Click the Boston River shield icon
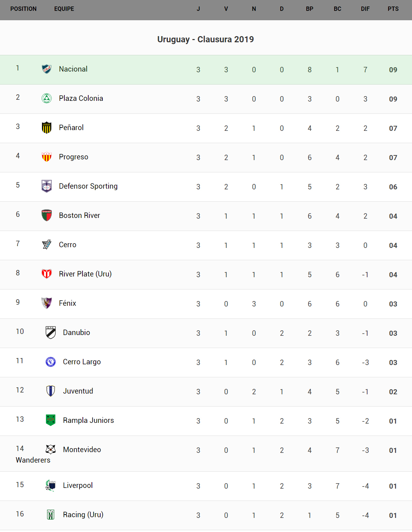412x532 pixels. point(47,215)
